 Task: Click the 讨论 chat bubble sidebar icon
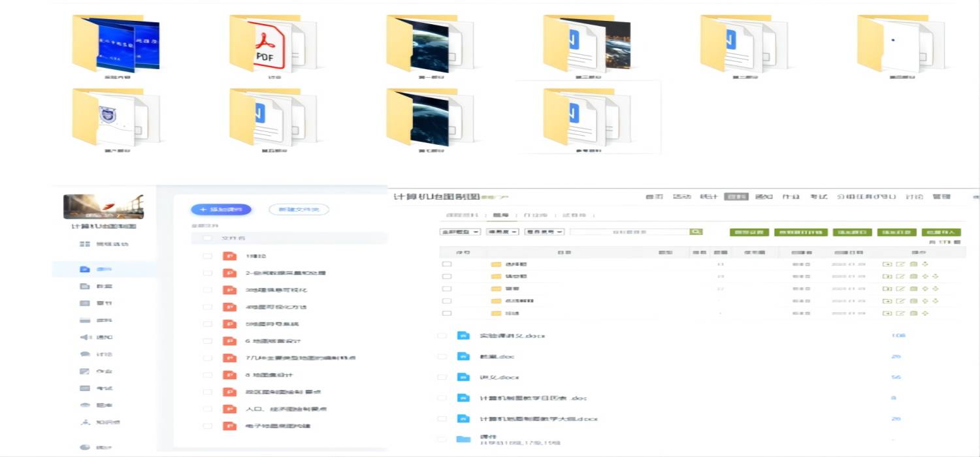click(x=85, y=355)
